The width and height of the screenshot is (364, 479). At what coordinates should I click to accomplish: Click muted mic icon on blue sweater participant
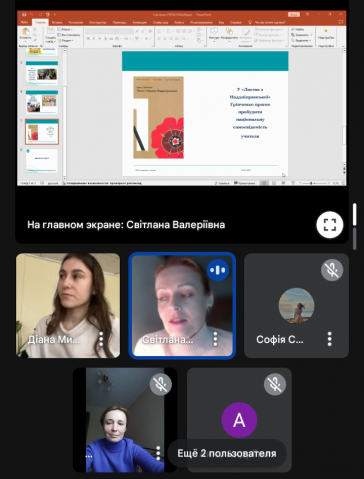pos(161,384)
